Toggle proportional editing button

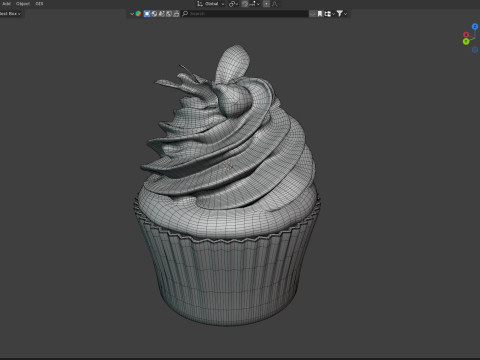pyautogui.click(x=266, y=4)
